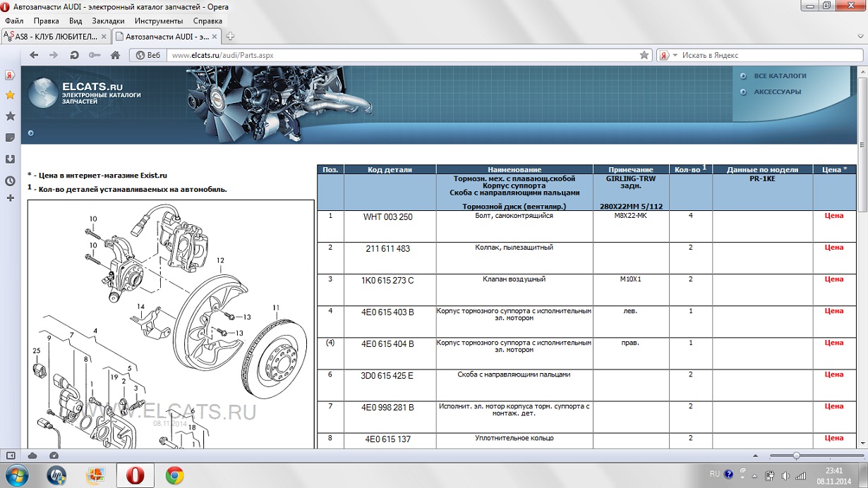Open the Закладки menu
This screenshot has height=488, width=868.
coord(108,21)
